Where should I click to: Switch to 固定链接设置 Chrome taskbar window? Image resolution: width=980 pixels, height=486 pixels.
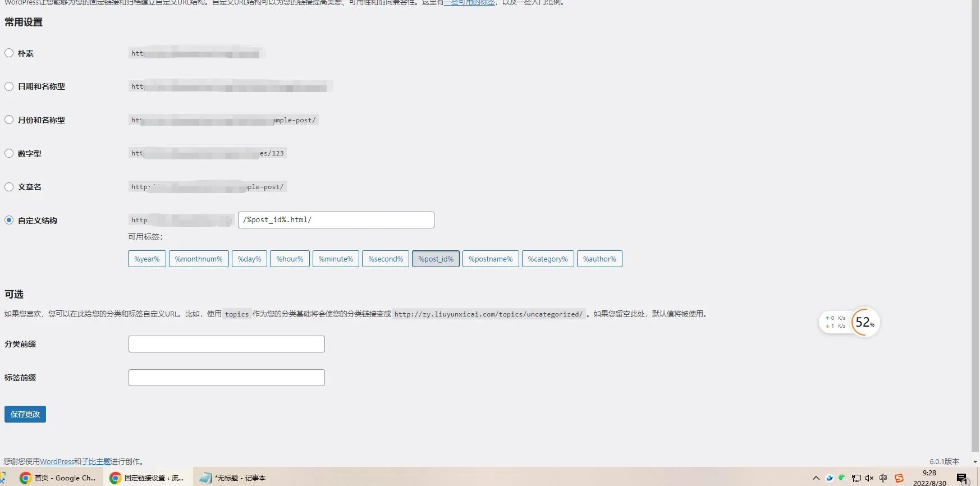(148, 478)
